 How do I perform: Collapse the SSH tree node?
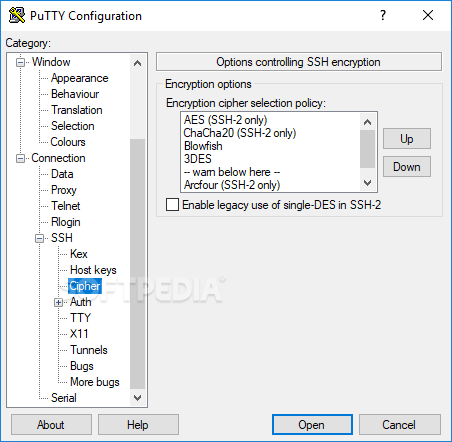click(x=40, y=238)
